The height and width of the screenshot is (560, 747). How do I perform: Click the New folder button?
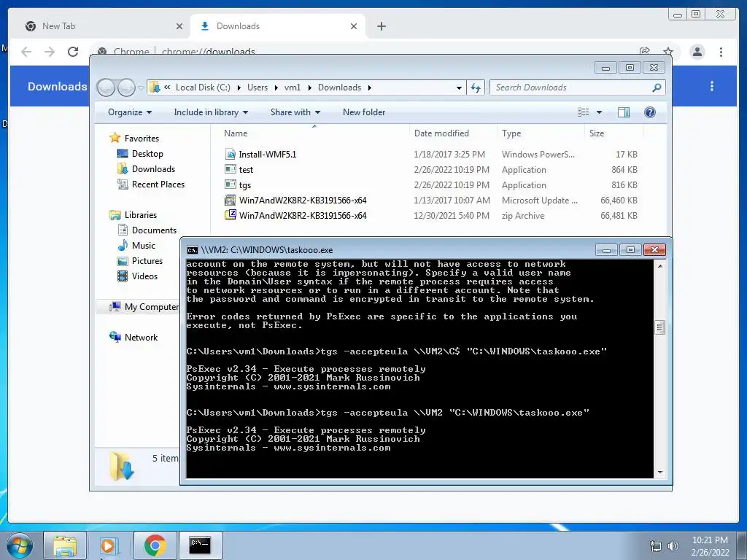(364, 112)
